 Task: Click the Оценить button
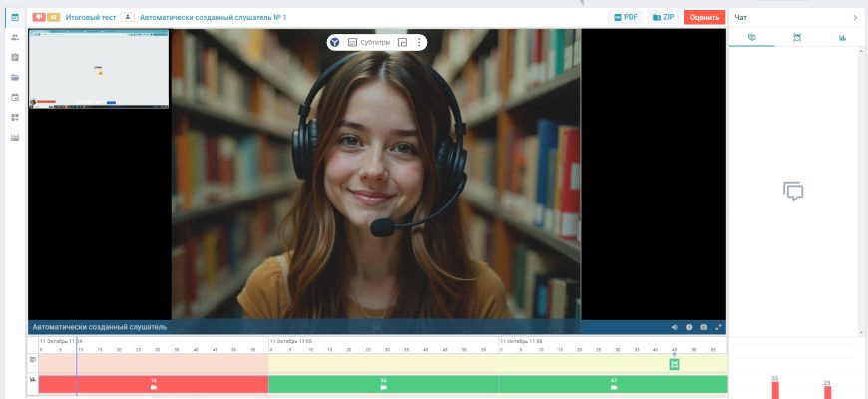click(704, 17)
